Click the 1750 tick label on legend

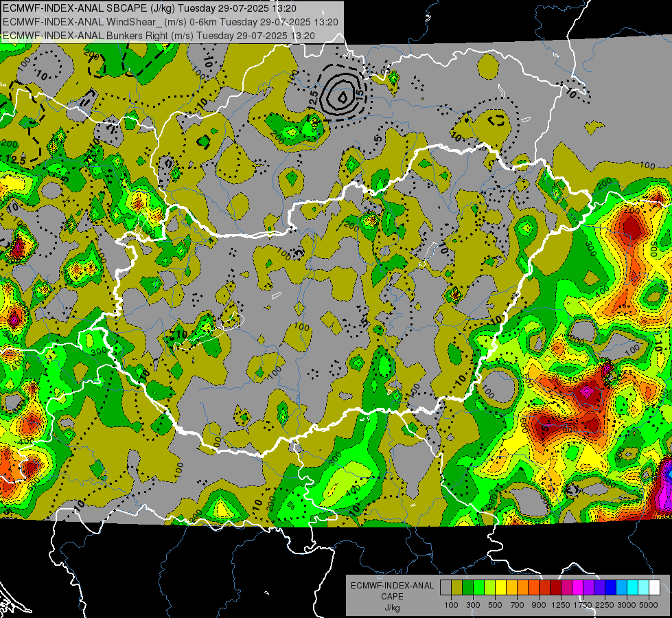(x=583, y=605)
